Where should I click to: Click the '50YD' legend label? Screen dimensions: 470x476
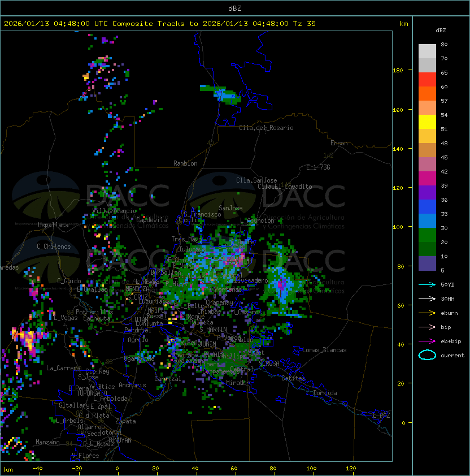(447, 284)
